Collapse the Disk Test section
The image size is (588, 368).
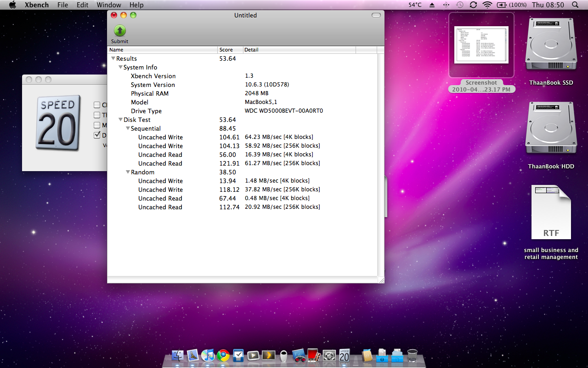(x=120, y=120)
